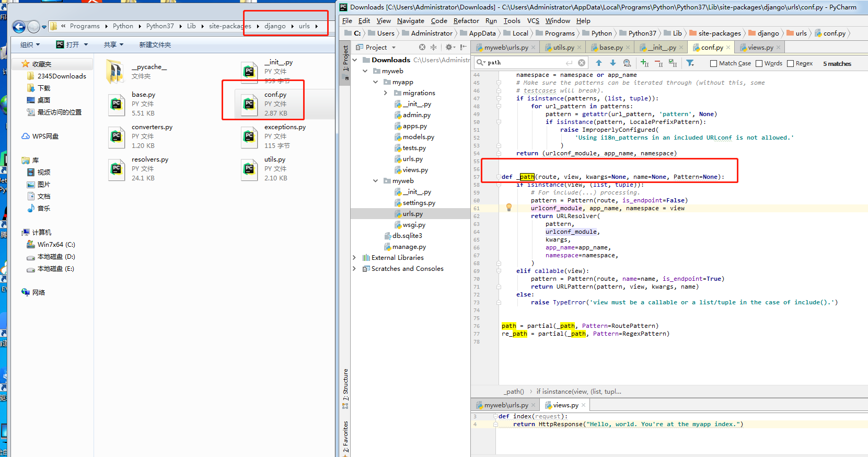Select utils.py file in Explorer
This screenshot has height=457, width=868.
pos(264,169)
